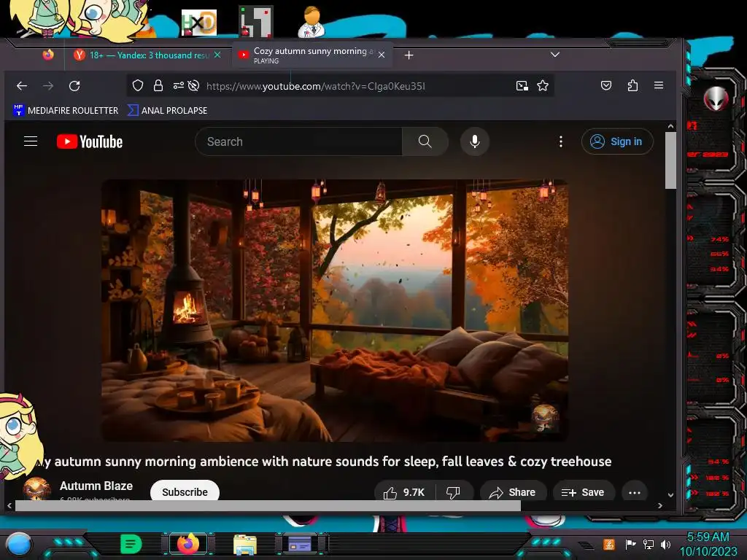Go back with the browser back arrow
747x560 pixels.
22,86
